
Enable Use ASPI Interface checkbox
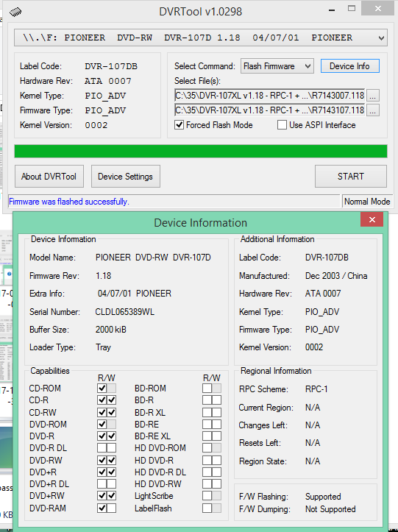(282, 125)
